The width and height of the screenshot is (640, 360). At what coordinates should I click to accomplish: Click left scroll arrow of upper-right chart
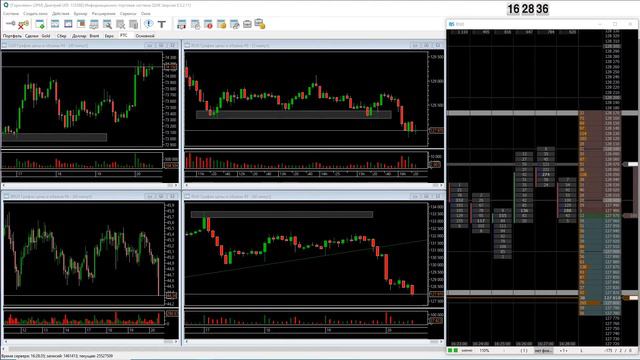(x=187, y=185)
